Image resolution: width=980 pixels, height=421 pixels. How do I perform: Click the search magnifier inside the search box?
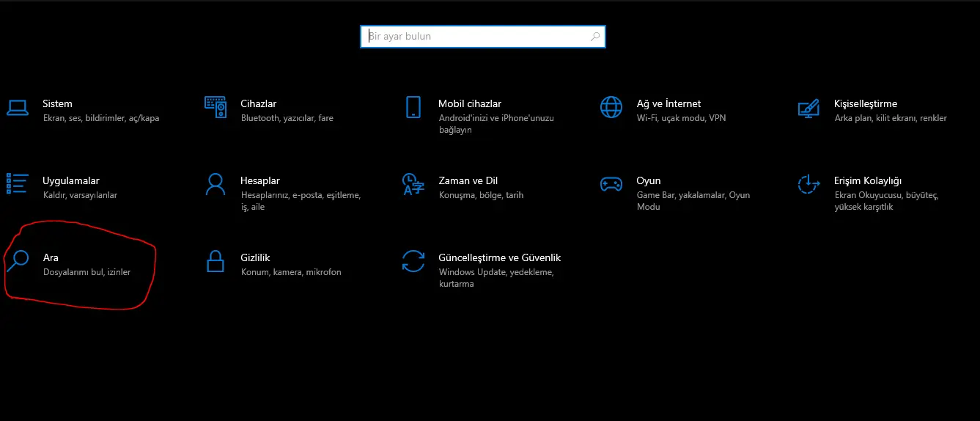point(595,36)
